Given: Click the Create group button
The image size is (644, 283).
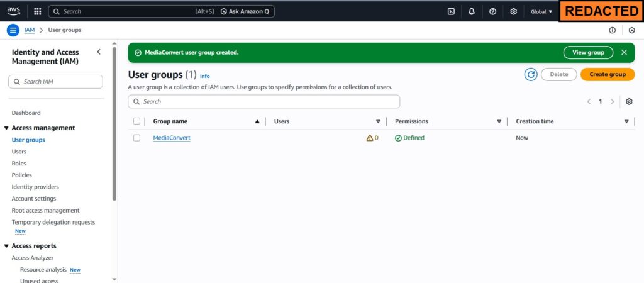Looking at the screenshot, I should [x=607, y=74].
